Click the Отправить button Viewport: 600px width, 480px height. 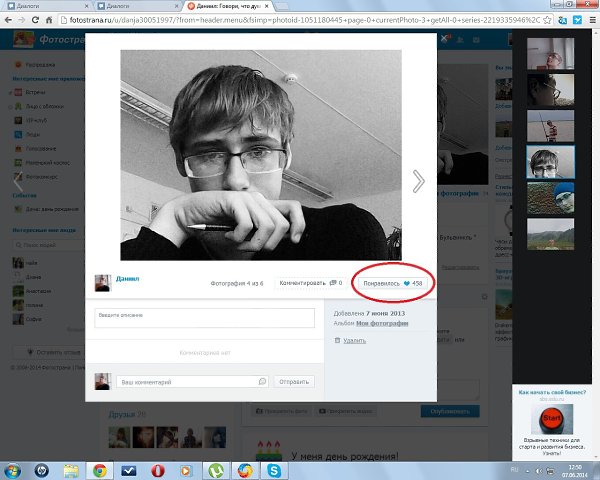(x=294, y=381)
